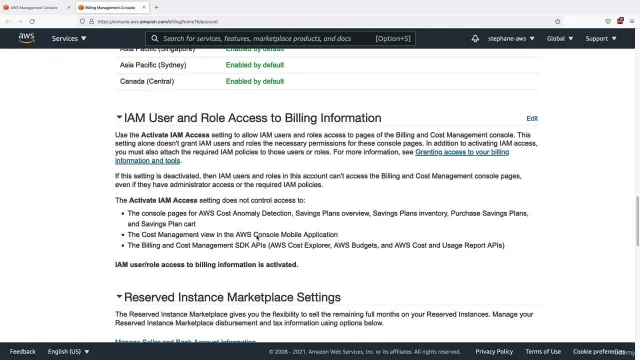Click the page vertical scrollbar thumb
The height and width of the screenshot is (360, 640).
click(x=637, y=221)
